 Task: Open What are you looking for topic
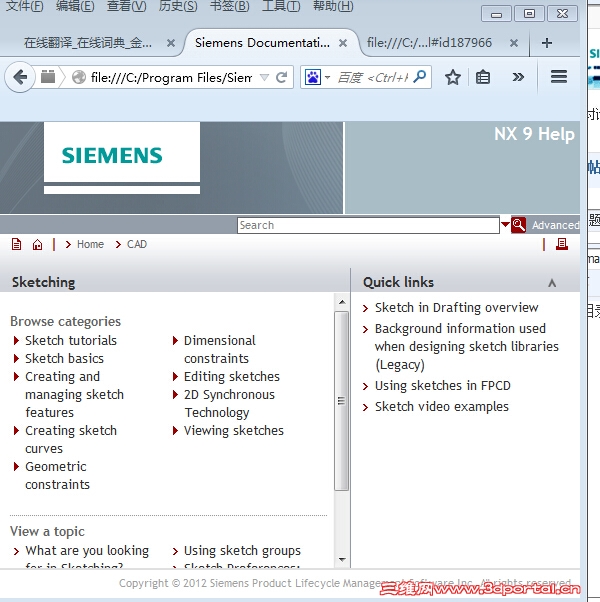point(87,555)
